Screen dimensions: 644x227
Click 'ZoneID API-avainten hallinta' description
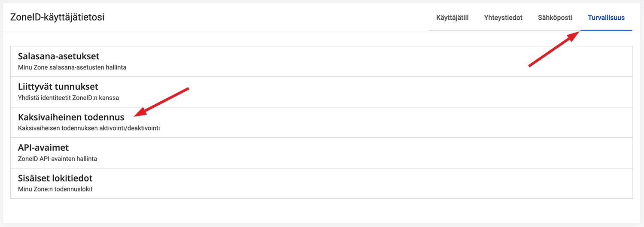58,159
